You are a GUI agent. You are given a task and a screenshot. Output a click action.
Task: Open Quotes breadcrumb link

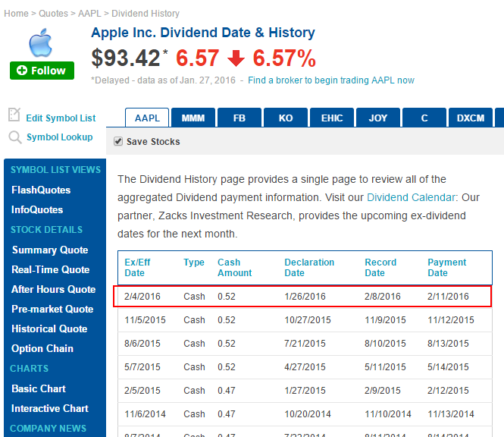point(53,14)
